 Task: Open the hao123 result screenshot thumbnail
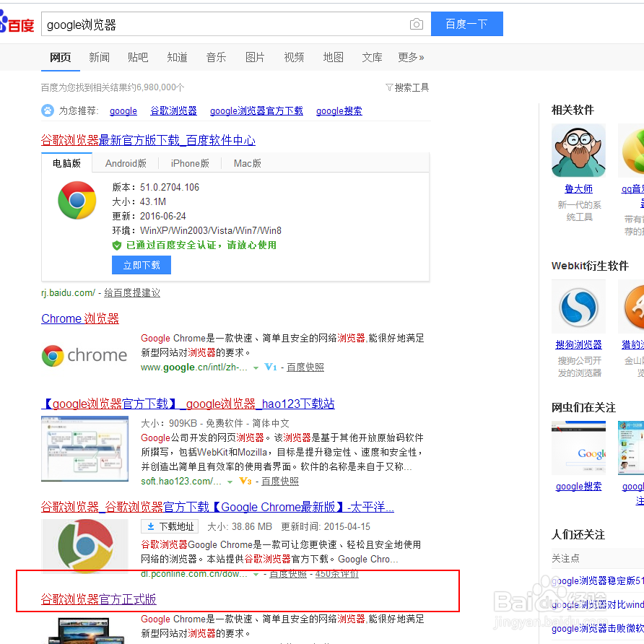[x=84, y=448]
